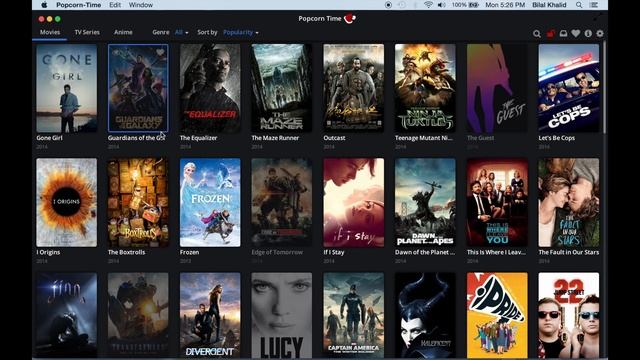Open the Favorites heart icon in toolbar
The image size is (640, 360).
(x=576, y=33)
